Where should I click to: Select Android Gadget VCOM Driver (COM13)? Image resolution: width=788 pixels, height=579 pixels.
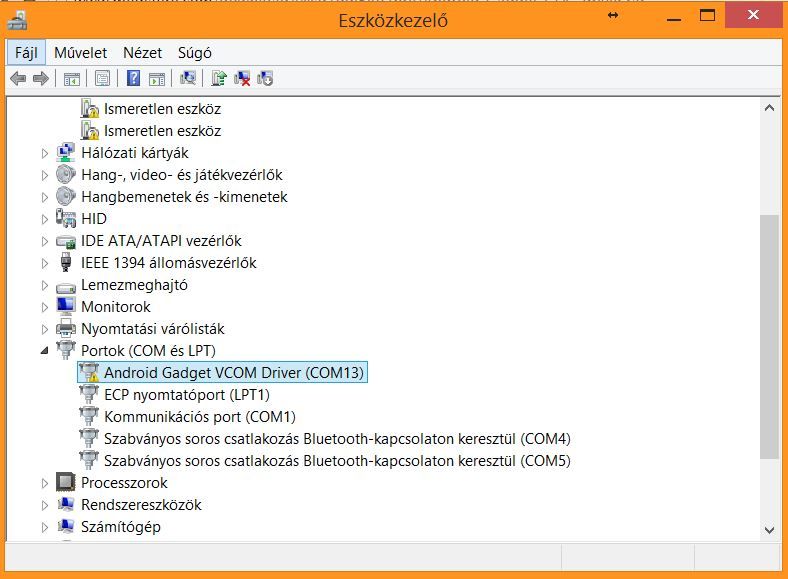click(x=234, y=372)
